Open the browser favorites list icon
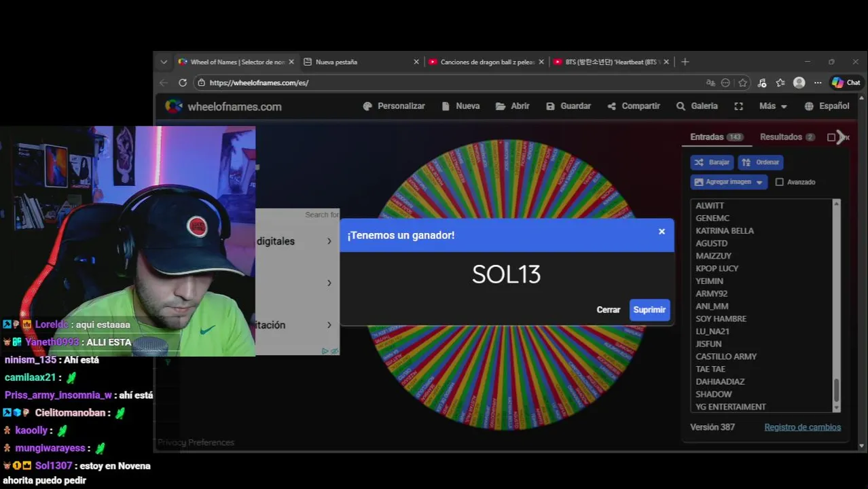 click(780, 83)
